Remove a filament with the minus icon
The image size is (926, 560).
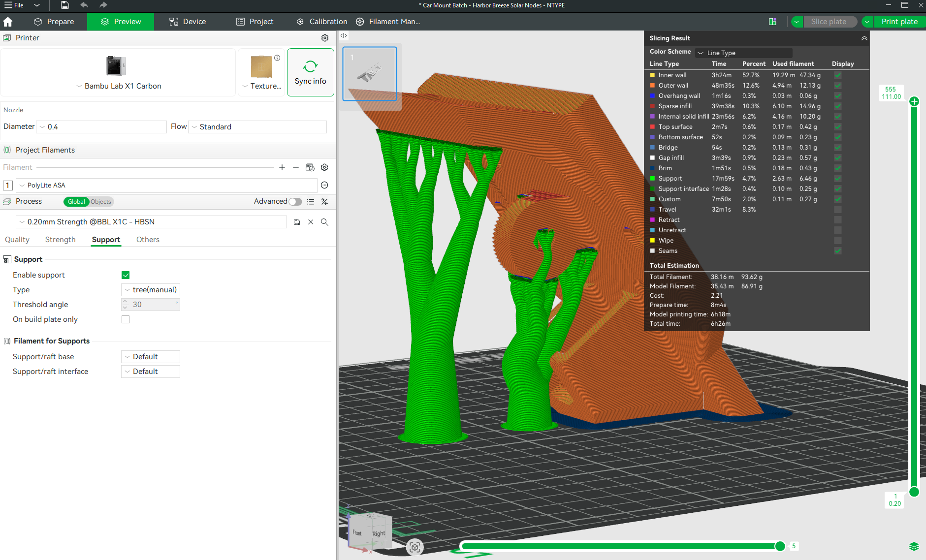(x=296, y=167)
